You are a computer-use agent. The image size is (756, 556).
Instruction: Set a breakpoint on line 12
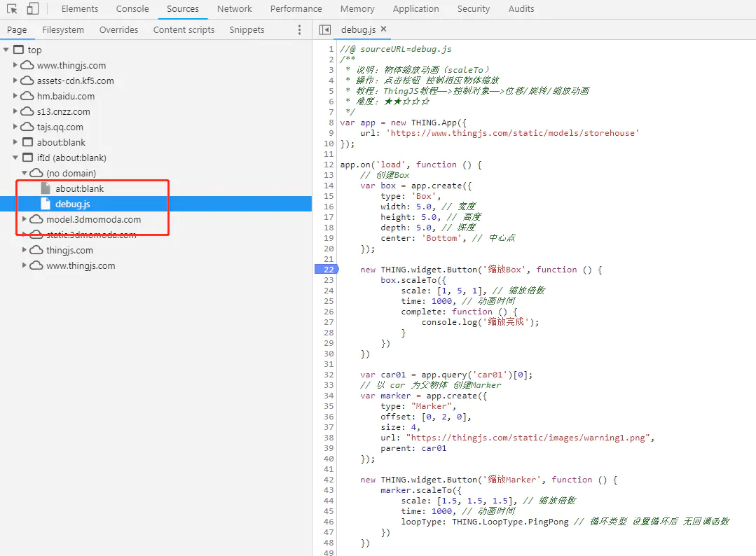pyautogui.click(x=329, y=165)
